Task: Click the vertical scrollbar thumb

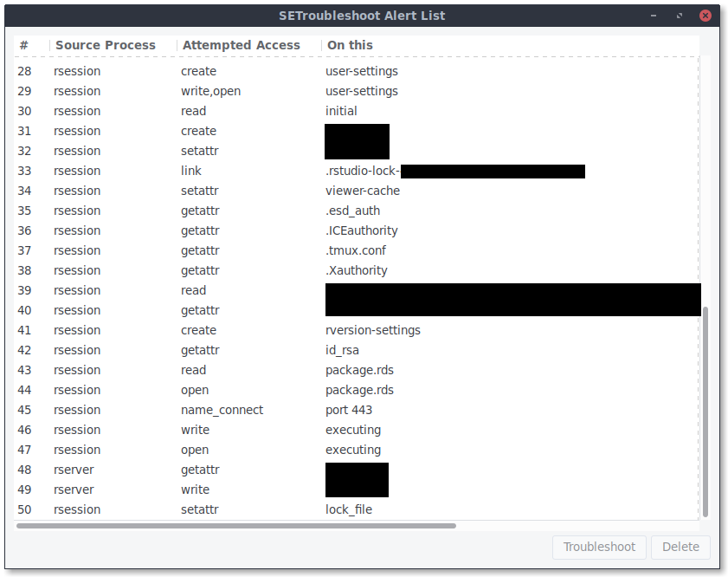Action: [x=705, y=412]
